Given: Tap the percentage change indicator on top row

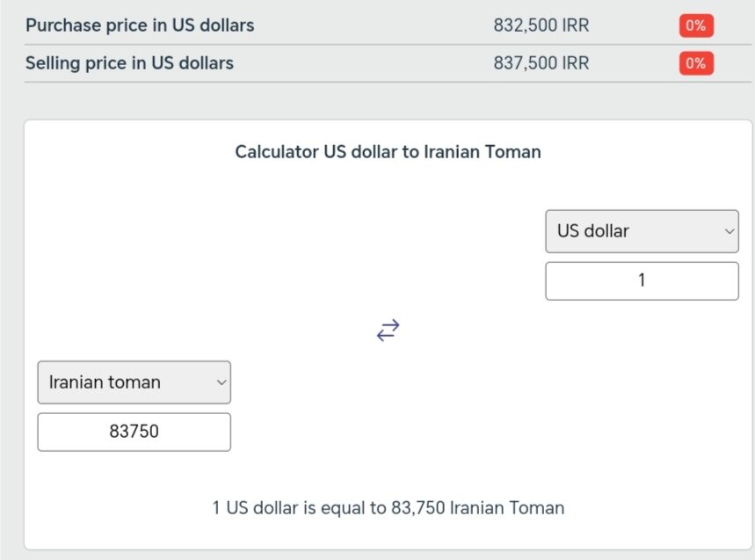Looking at the screenshot, I should coord(695,25).
